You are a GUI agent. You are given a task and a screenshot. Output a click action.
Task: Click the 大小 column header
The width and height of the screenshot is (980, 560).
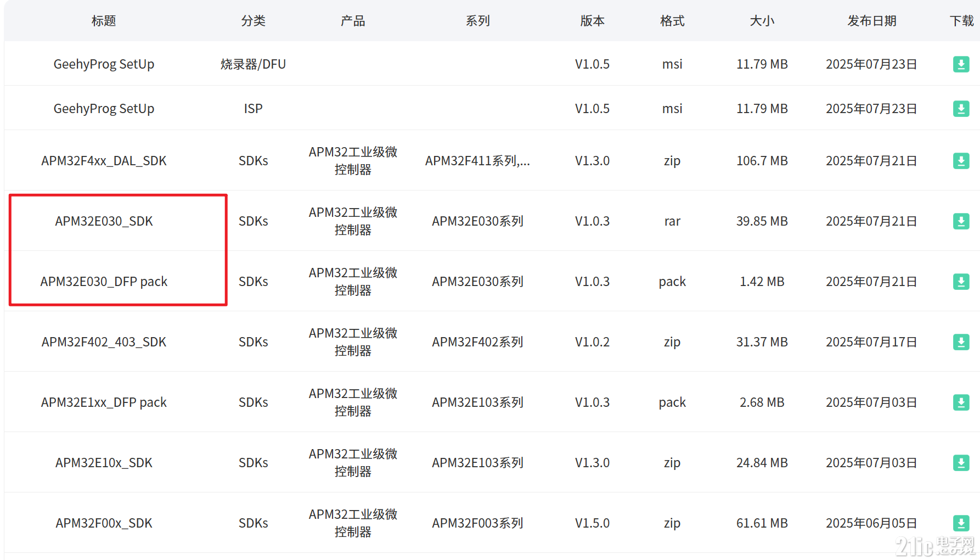pos(762,21)
